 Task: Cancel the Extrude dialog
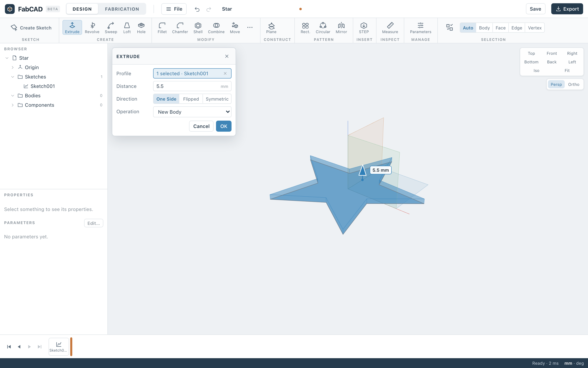point(201,126)
